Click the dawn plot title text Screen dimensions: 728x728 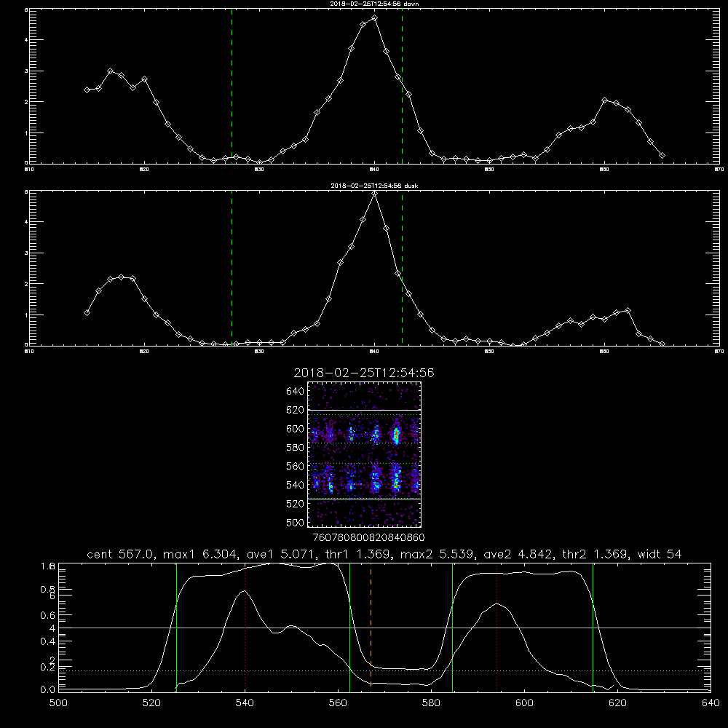[374, 4]
